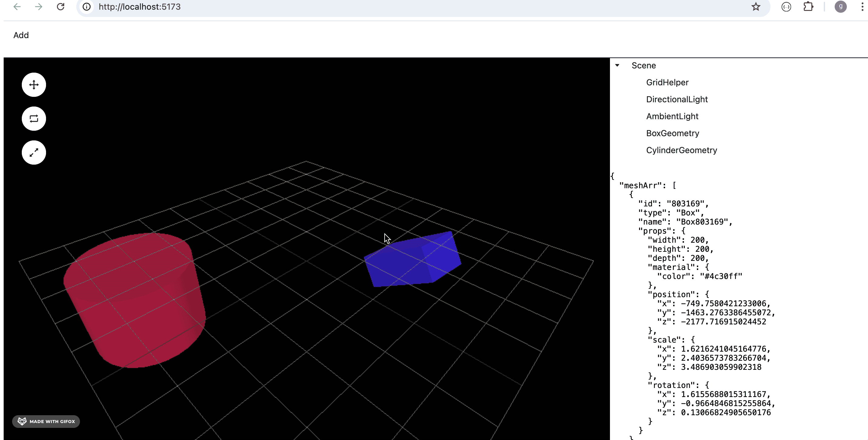Open the extensions puzzle icon
Screen dimensions: 868x440
808,7
